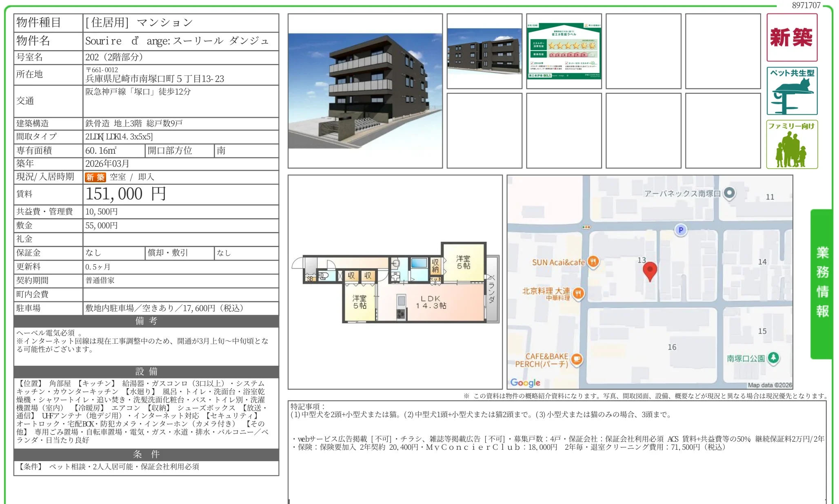Click the CAFE&BAKE PERCH cafe marker
The width and height of the screenshot is (839, 504).
(x=576, y=359)
